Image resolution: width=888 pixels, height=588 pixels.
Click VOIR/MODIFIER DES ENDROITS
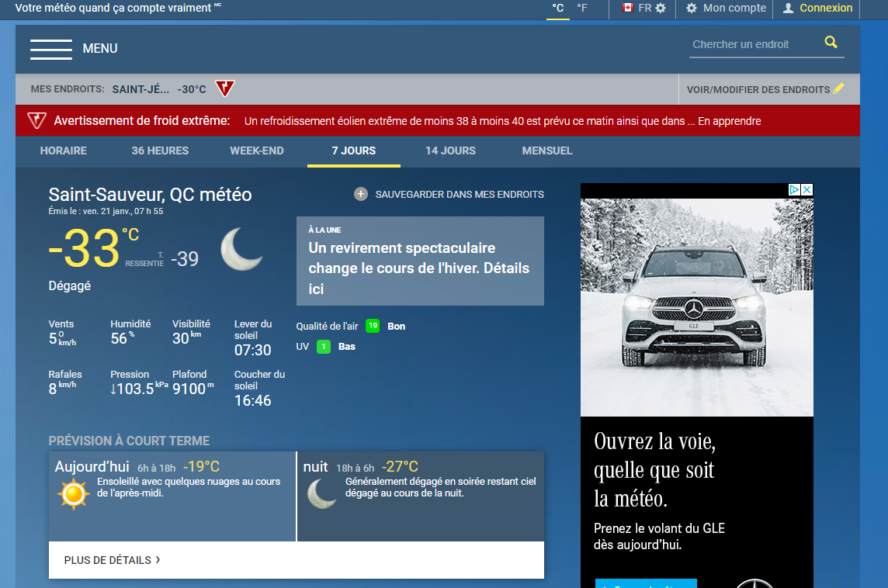pyautogui.click(x=758, y=89)
